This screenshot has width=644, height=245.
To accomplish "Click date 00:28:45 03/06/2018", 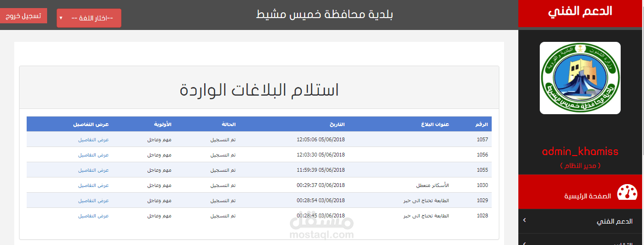I will (x=321, y=216).
